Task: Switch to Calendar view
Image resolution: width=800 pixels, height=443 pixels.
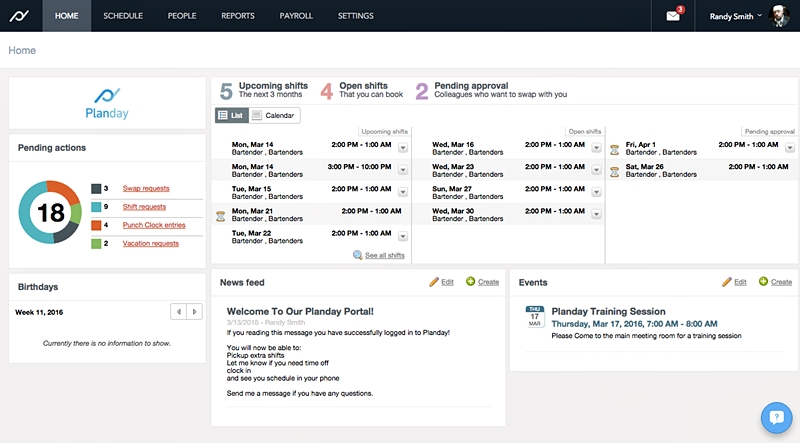Action: tap(273, 116)
